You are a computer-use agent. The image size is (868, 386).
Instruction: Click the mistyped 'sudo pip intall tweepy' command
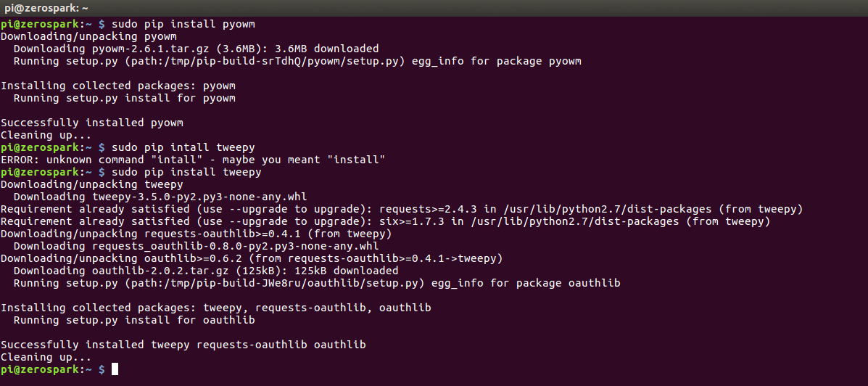pos(183,147)
